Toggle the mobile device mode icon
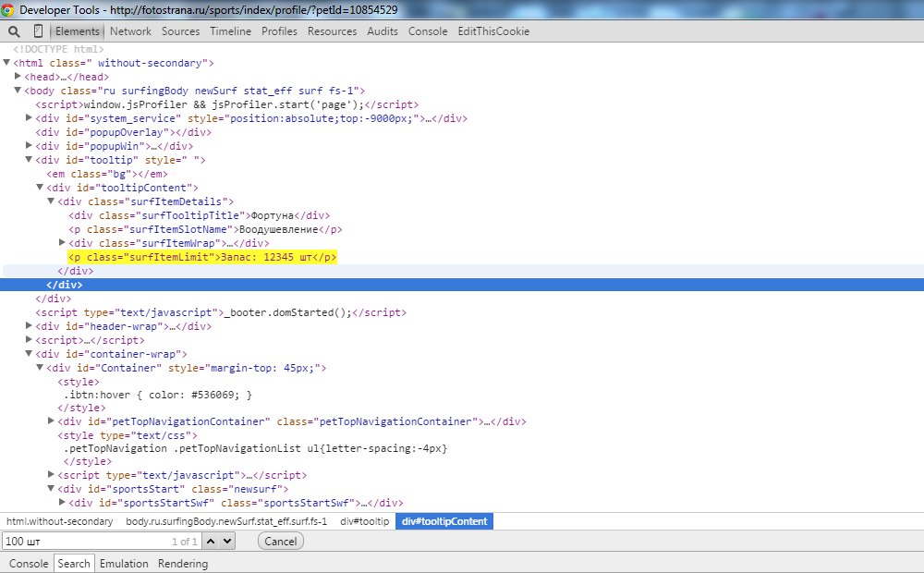924x573 pixels. click(x=38, y=31)
